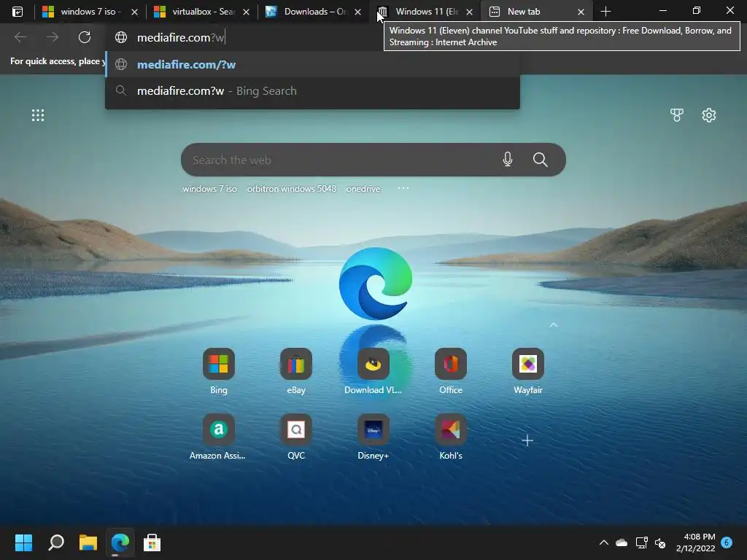
Task: Open the 'onedrive' recent search
Action: pos(363,189)
